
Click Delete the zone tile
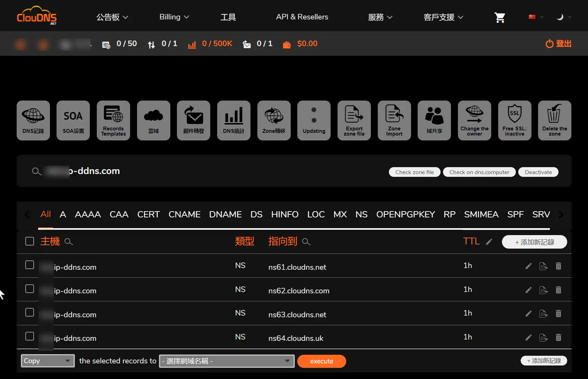click(555, 120)
